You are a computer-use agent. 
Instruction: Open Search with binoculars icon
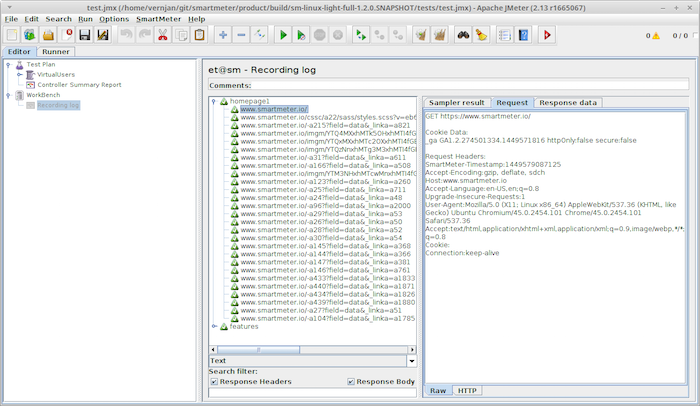pos(463,35)
